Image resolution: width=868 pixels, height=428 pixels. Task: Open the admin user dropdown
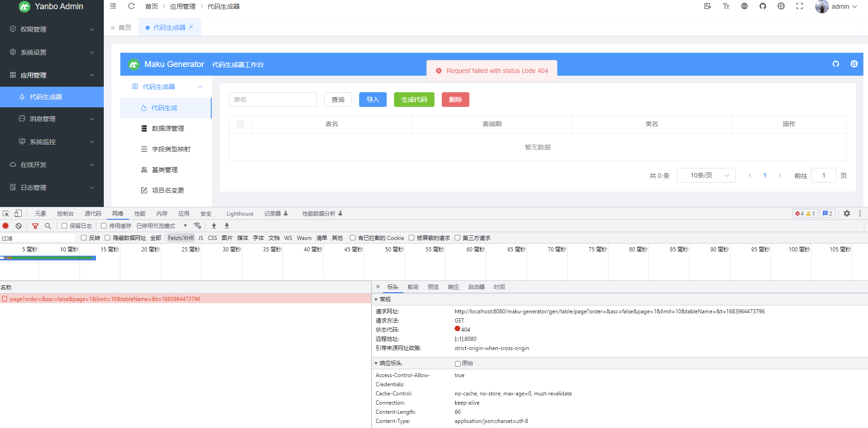pyautogui.click(x=836, y=6)
